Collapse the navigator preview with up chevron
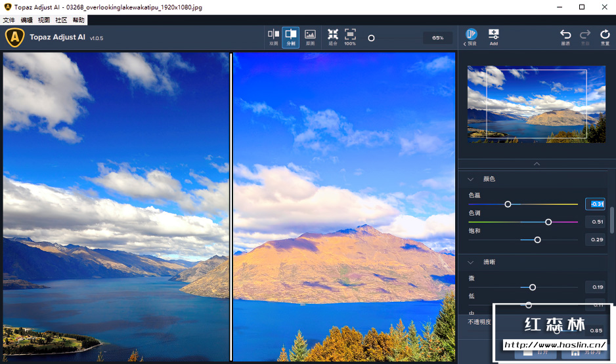Viewport: 616px width, 364px height. click(537, 163)
